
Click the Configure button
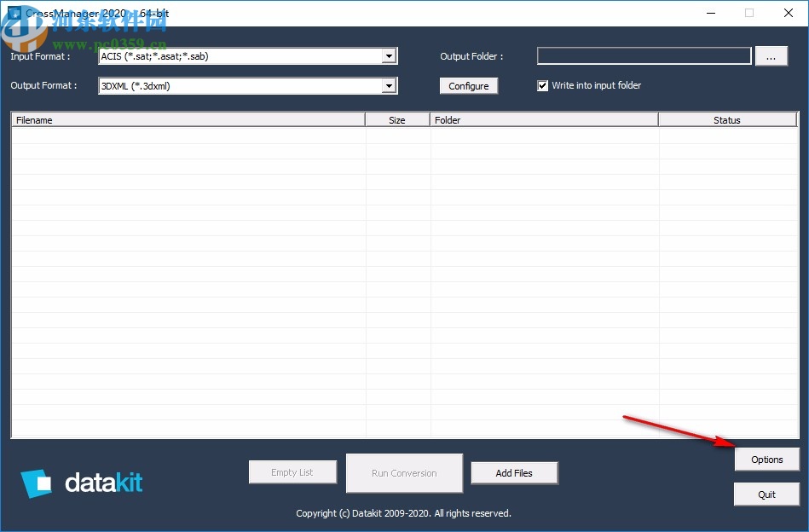468,85
